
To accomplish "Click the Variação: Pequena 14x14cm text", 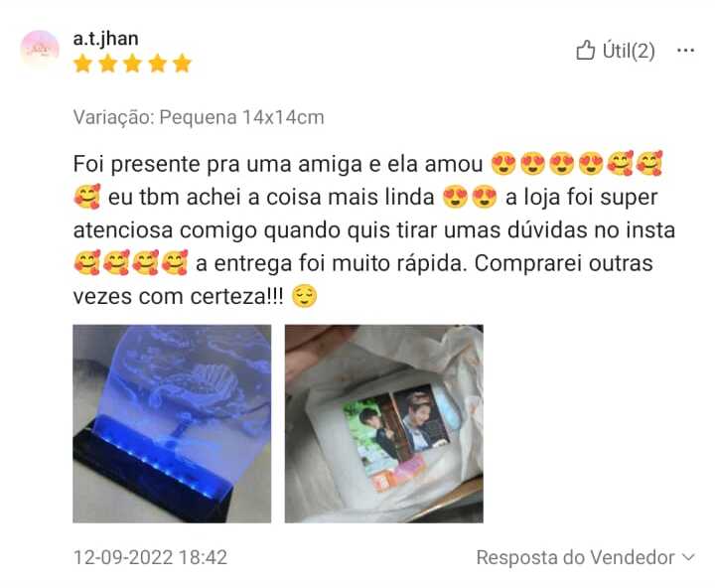I will 199,117.
